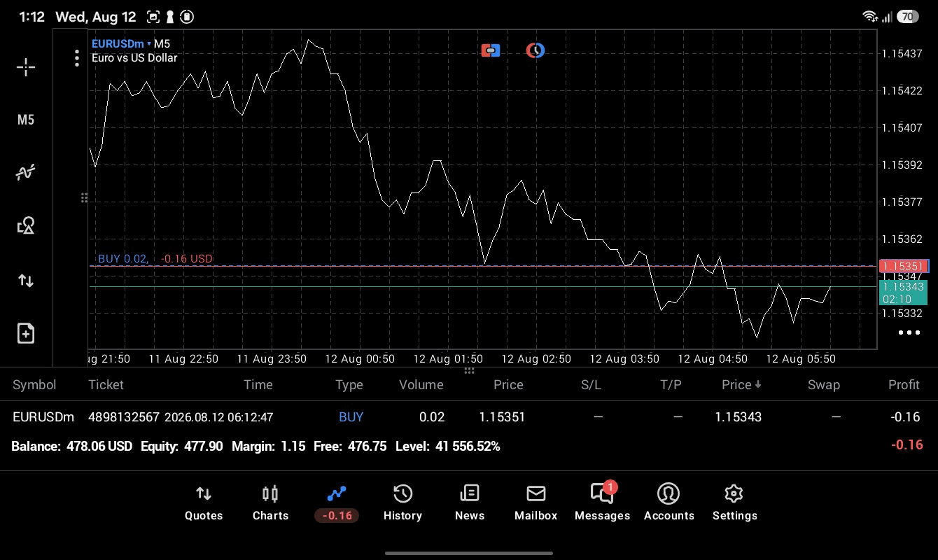Select the crosshair cursor tool
This screenshot has width=938, height=560.
tap(26, 67)
